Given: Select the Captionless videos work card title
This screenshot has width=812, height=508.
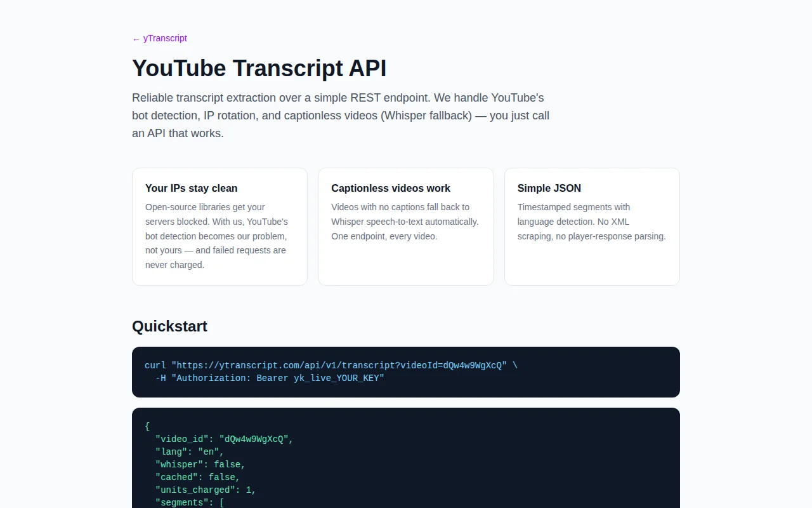Looking at the screenshot, I should 391,188.
